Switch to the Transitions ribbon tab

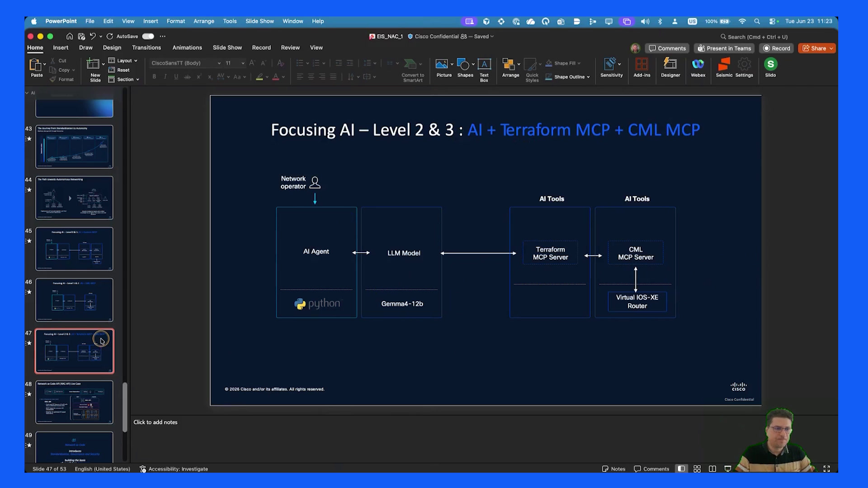pyautogui.click(x=146, y=47)
